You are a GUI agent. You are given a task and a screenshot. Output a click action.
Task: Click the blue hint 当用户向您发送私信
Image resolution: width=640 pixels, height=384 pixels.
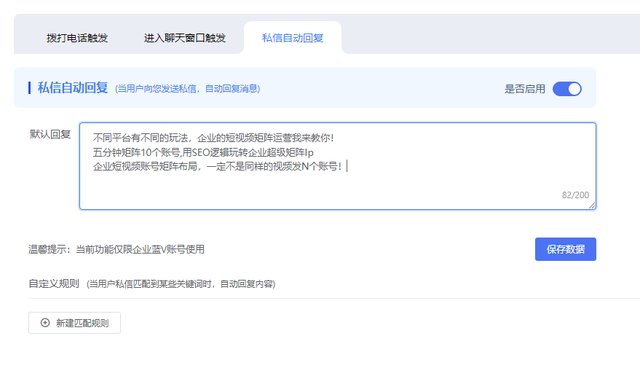tap(187, 89)
